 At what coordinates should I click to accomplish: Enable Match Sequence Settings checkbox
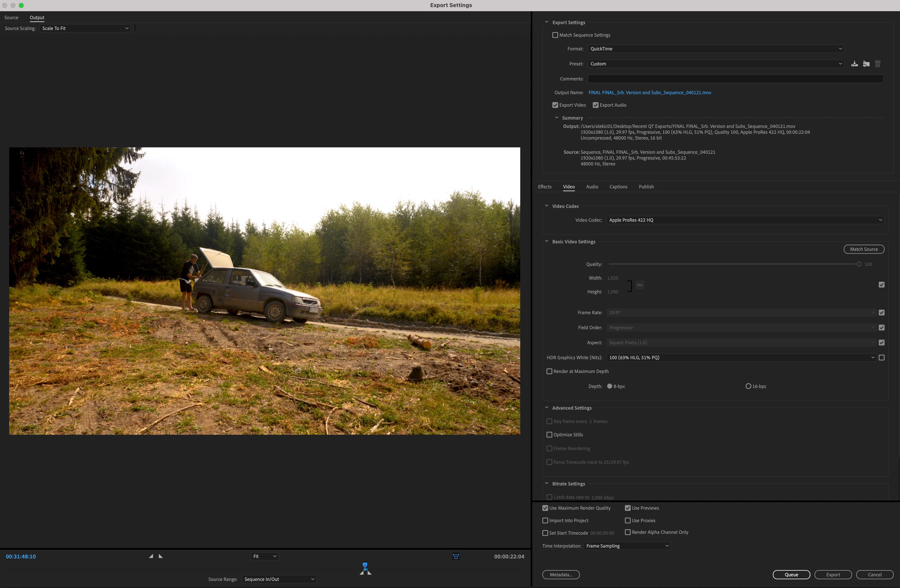pos(555,35)
